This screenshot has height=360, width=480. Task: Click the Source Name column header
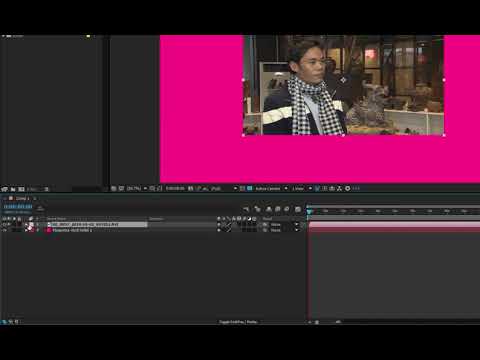coord(56,219)
